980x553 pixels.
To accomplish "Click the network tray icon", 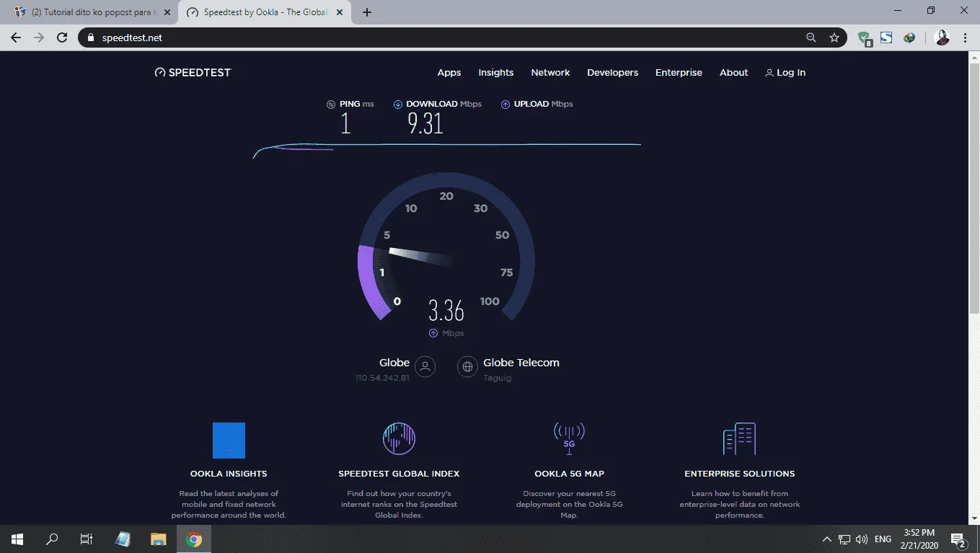I will pyautogui.click(x=844, y=539).
